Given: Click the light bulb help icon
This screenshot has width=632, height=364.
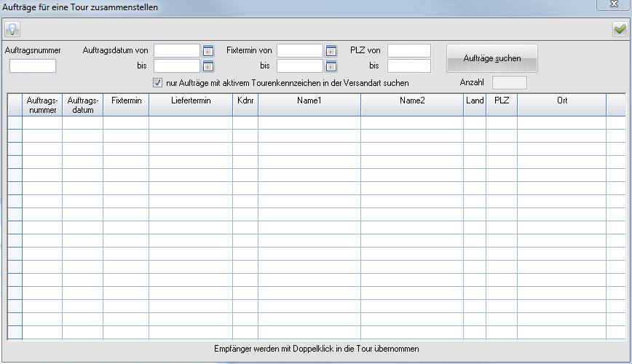Looking at the screenshot, I should coord(12,29).
